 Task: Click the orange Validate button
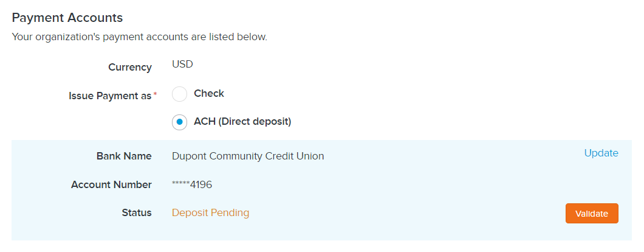591,213
